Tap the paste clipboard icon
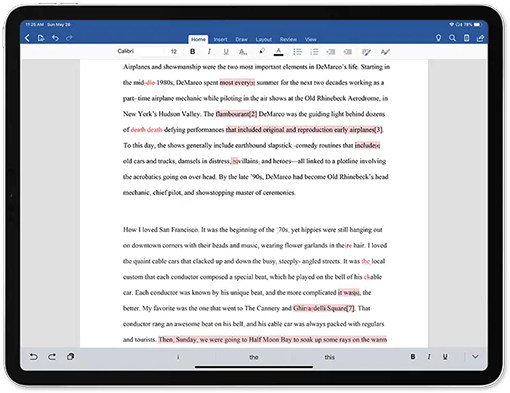 pyautogui.click(x=70, y=357)
